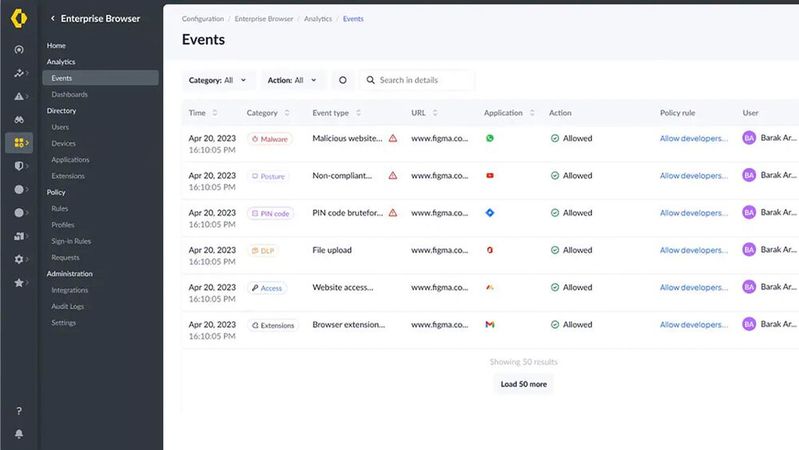Viewport: 799px width, 450px height.
Task: Click Analytics breadcrumb link
Action: click(318, 19)
